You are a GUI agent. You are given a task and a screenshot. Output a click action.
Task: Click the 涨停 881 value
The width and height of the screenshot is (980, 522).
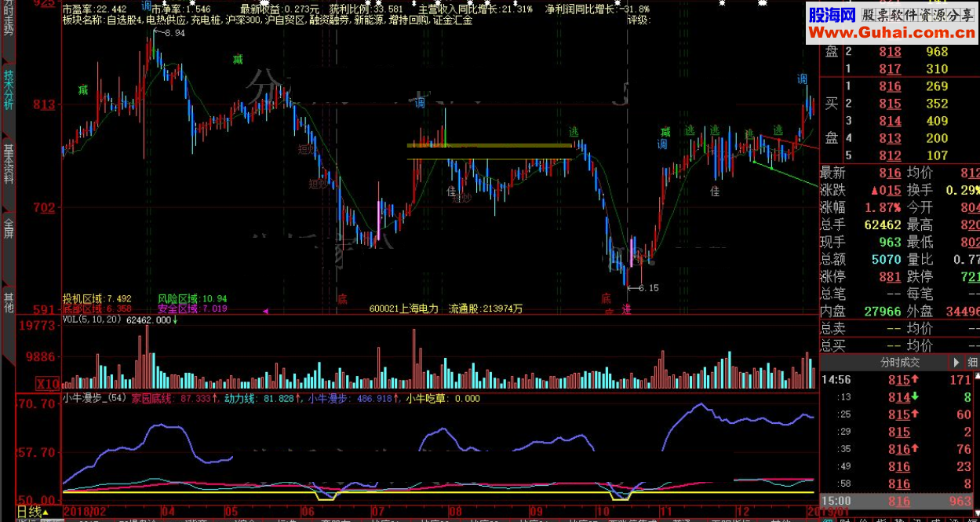click(890, 276)
